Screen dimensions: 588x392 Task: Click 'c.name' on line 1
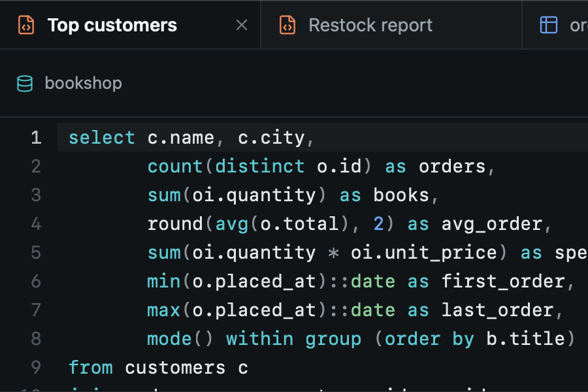click(x=181, y=138)
